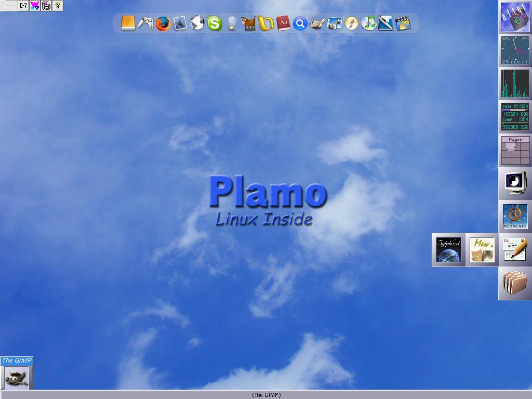532x399 pixels.
Task: Open the movie clapperboard video app
Action: coord(403,23)
